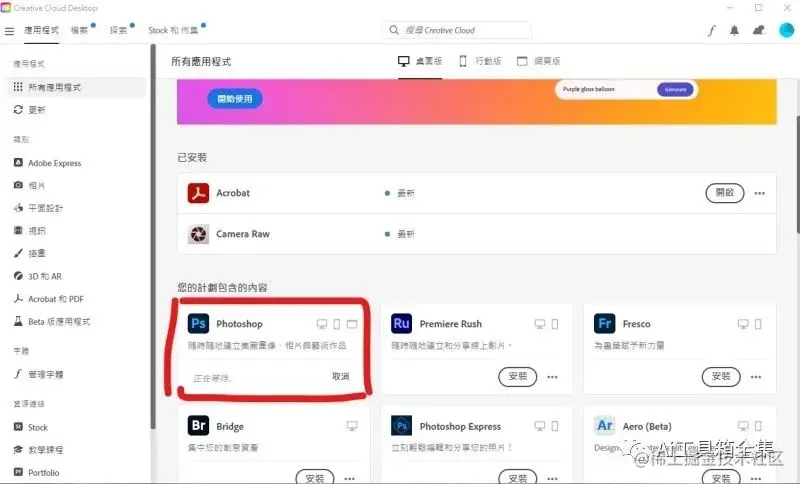Switch to 探索 top tab

(x=118, y=31)
